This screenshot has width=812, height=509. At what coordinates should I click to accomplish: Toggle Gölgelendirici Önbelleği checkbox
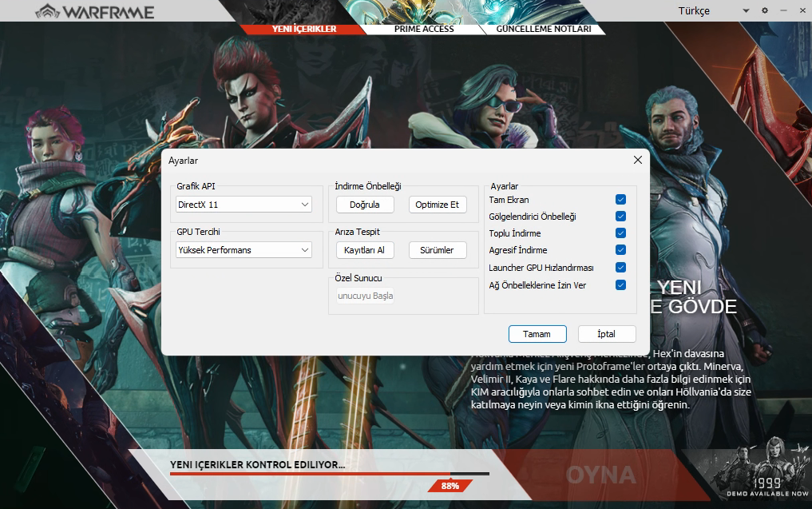click(x=620, y=216)
